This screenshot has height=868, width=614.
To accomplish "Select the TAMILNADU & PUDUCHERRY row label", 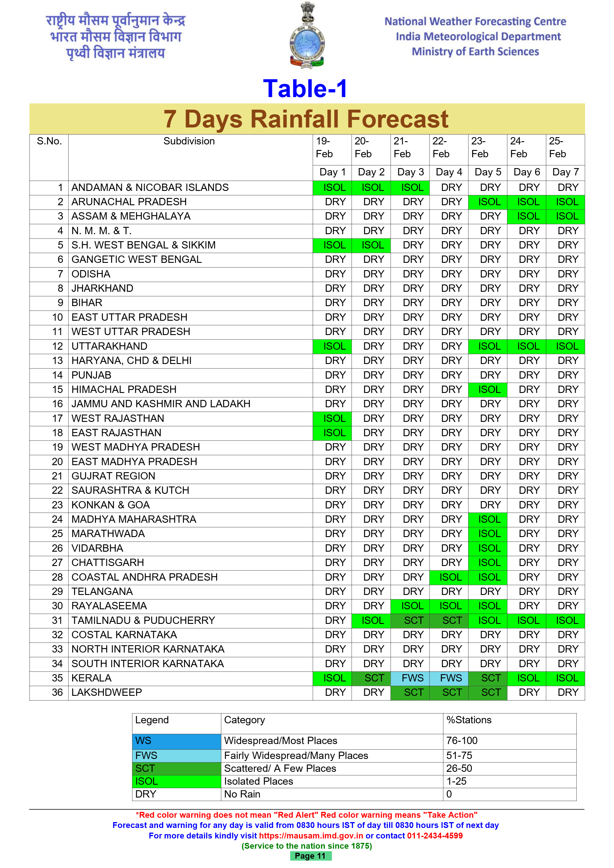I will (x=143, y=620).
